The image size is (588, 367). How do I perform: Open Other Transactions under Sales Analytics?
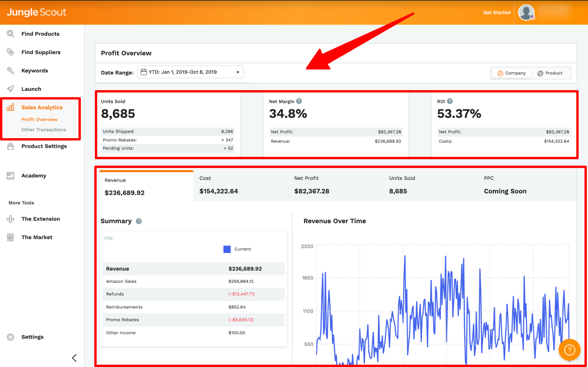[x=44, y=130]
